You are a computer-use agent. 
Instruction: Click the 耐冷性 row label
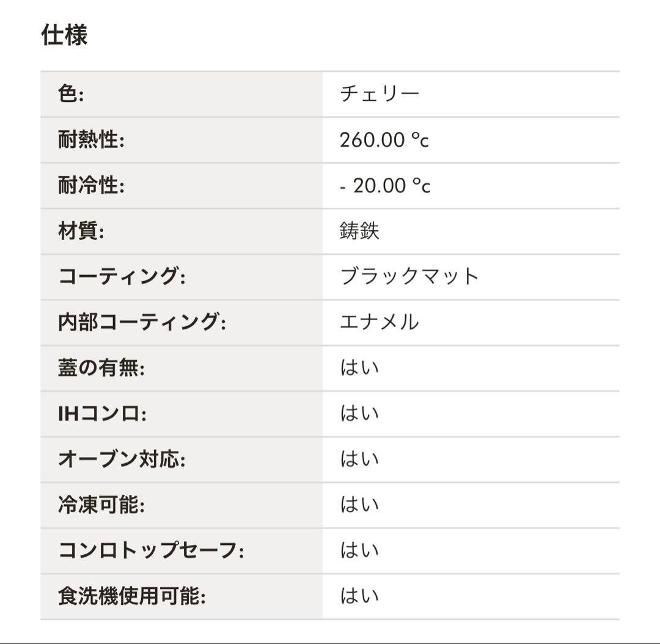[91, 186]
